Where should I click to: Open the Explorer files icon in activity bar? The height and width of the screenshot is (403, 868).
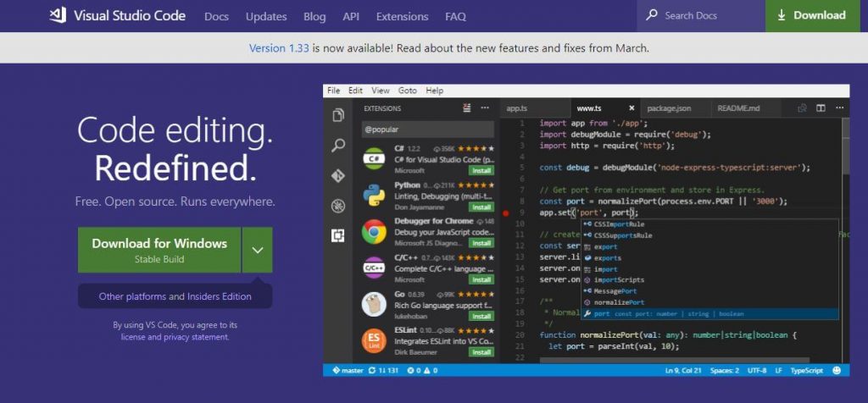(x=337, y=115)
